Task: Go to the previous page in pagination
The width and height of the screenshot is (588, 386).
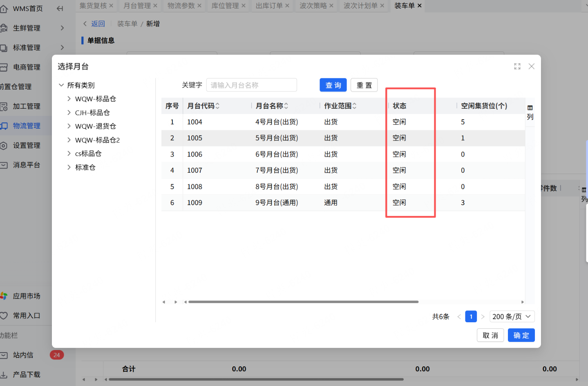Action: point(459,317)
